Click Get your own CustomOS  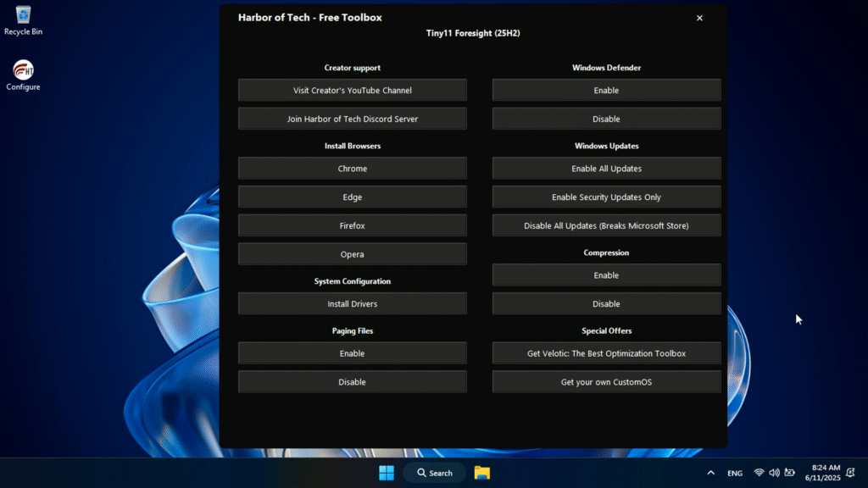click(x=607, y=382)
